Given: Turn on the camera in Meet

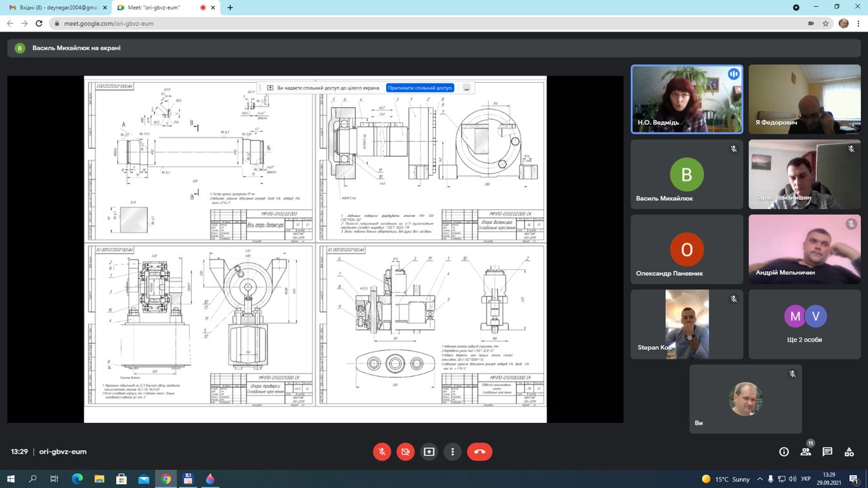Looking at the screenshot, I should pos(406,452).
